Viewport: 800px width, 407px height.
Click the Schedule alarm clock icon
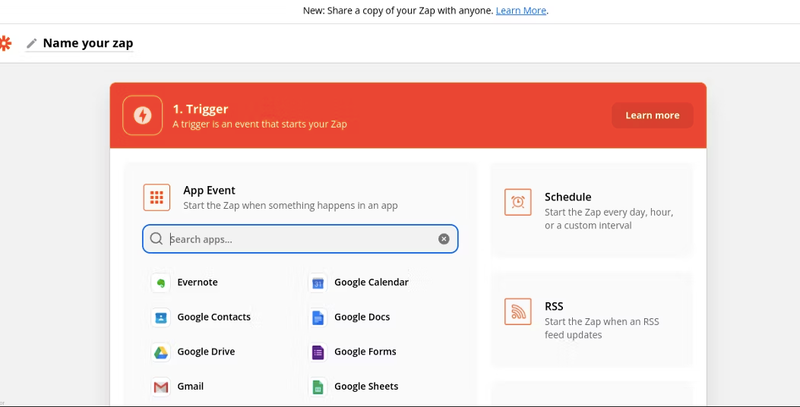point(518,202)
